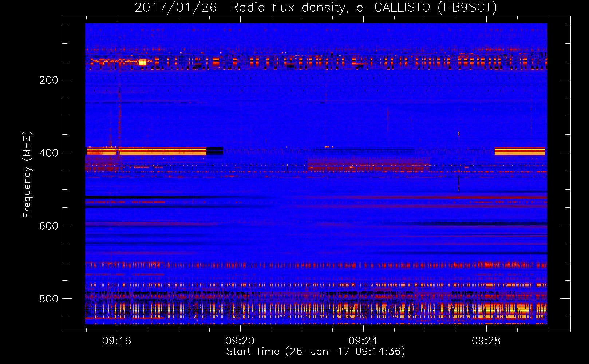Click the long yellow 400 MHz band at left
This screenshot has height=364, width=589.
[147, 151]
